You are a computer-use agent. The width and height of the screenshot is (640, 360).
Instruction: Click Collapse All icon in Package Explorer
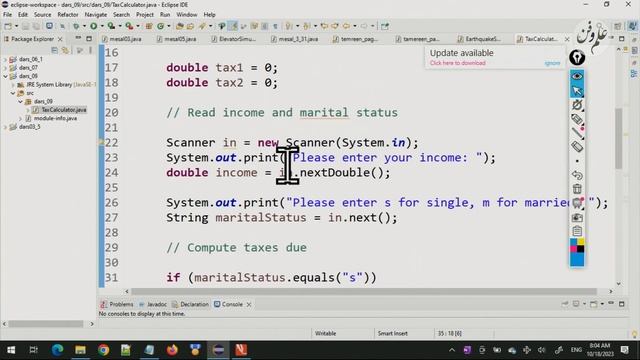click(54, 50)
